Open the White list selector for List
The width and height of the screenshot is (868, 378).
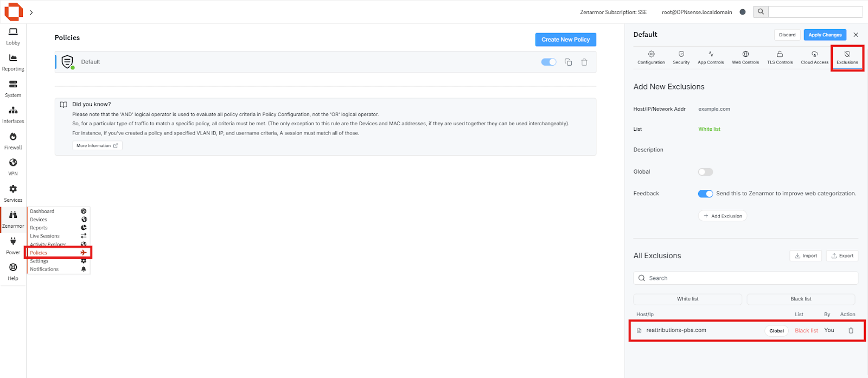tap(709, 129)
